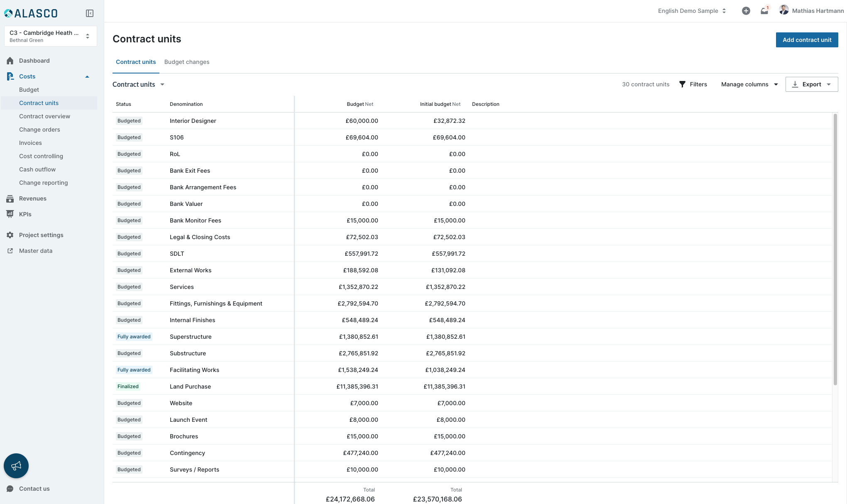
Task: Click the plus add icon in header
Action: 746,11
